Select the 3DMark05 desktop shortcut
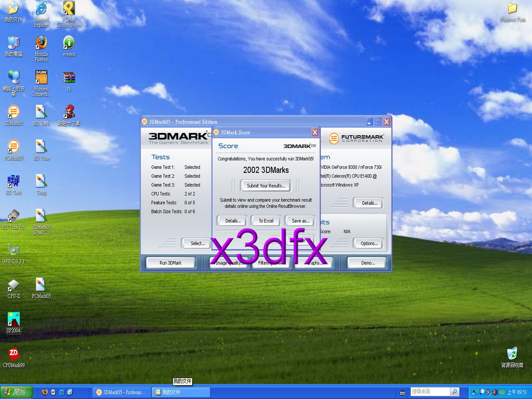532x399 pixels. click(x=13, y=115)
